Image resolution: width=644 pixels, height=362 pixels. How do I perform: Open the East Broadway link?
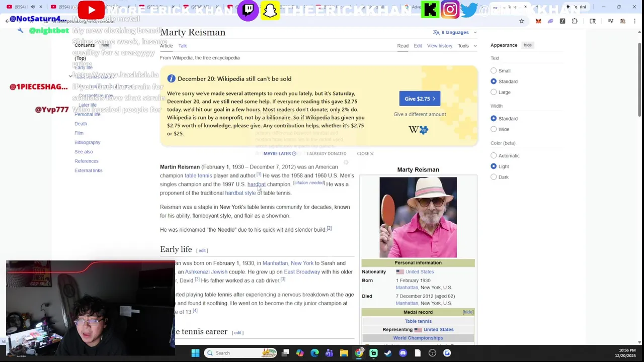point(302,272)
